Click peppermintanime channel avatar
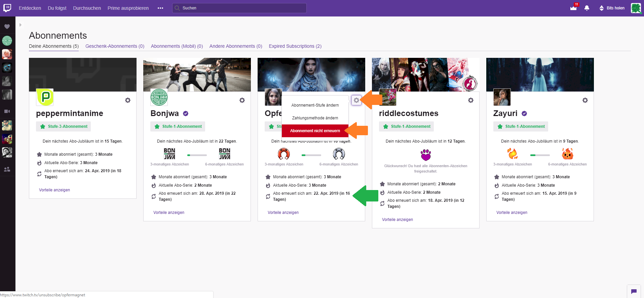The width and height of the screenshot is (644, 298). click(x=45, y=97)
